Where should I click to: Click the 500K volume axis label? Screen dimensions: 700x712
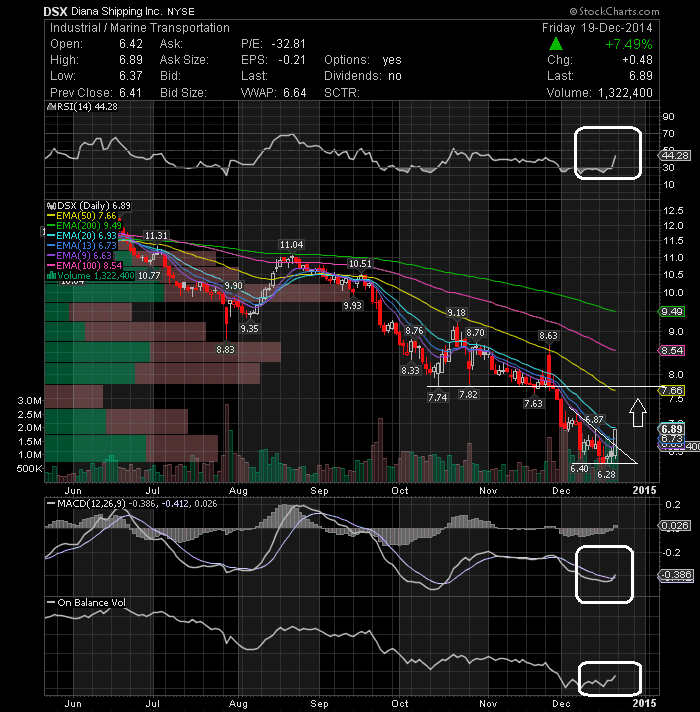(29, 468)
